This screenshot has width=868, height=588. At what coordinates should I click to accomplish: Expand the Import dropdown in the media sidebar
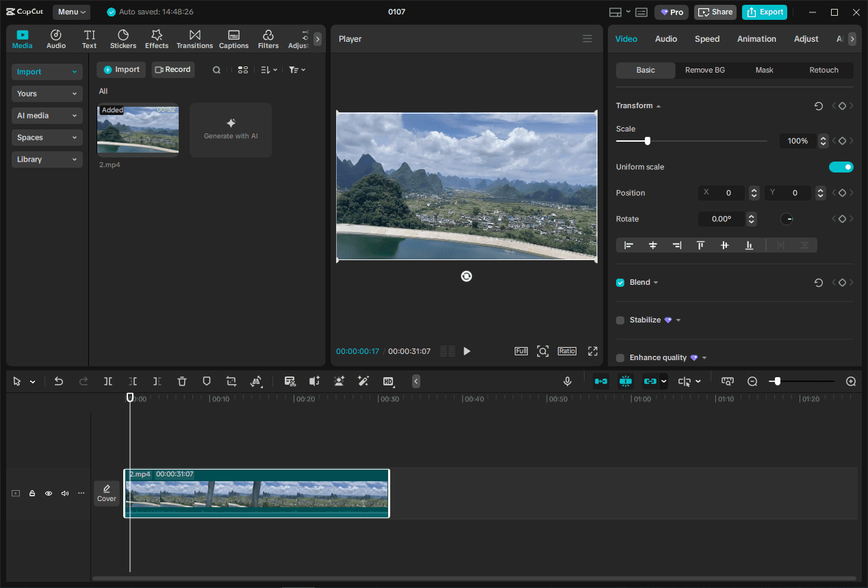point(47,71)
